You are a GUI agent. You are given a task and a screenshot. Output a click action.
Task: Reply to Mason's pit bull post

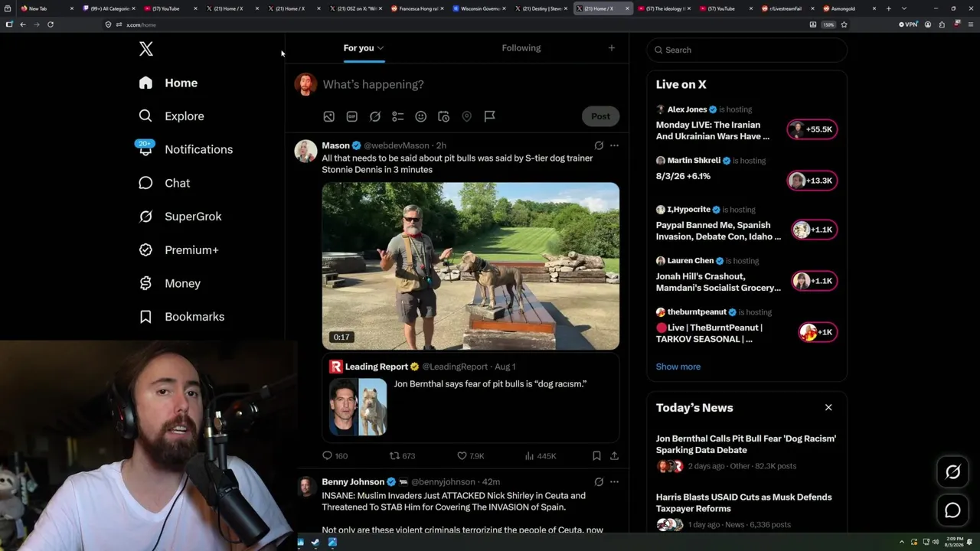[x=335, y=455]
